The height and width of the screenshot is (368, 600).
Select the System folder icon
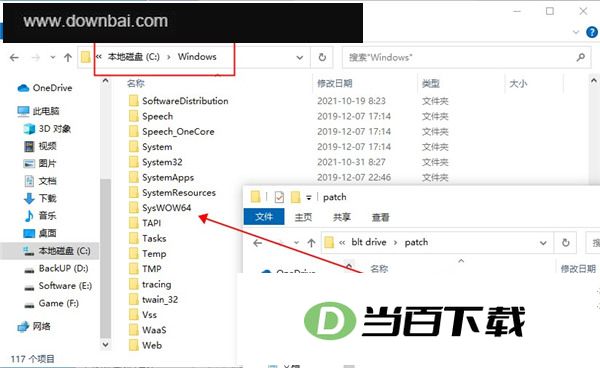pyautogui.click(x=134, y=147)
